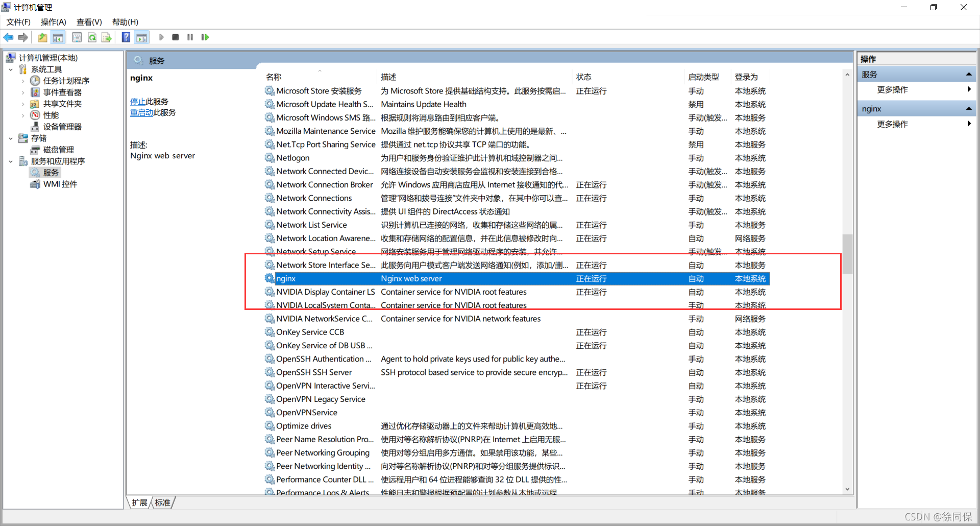Collapse the 系统工具 tree node
980x526 pixels.
[11, 69]
